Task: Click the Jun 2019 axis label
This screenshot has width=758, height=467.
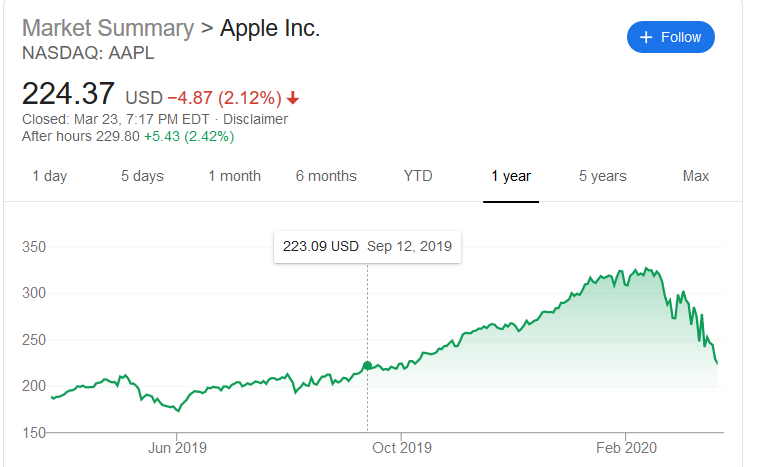Action: (x=176, y=448)
